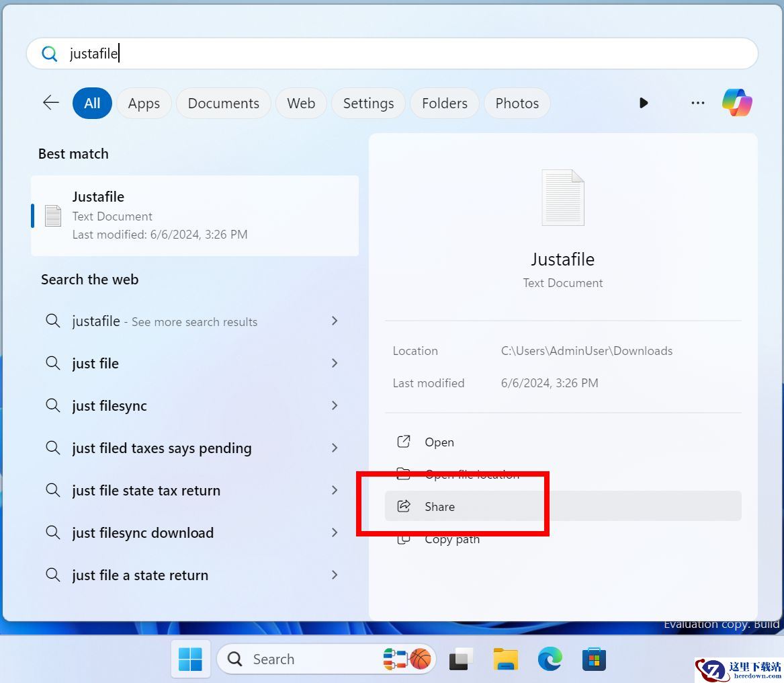784x683 pixels.
Task: Launch Microsoft Edge from the taskbar
Action: (550, 659)
